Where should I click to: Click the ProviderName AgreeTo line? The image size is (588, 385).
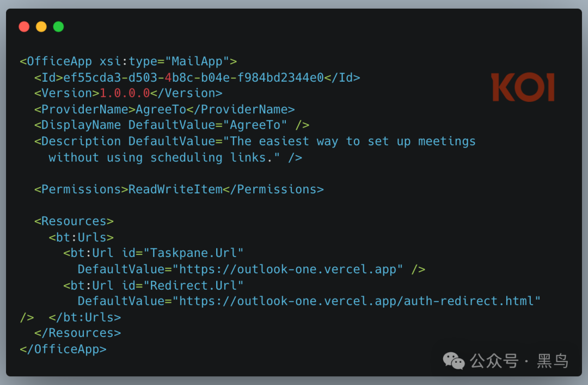point(164,109)
